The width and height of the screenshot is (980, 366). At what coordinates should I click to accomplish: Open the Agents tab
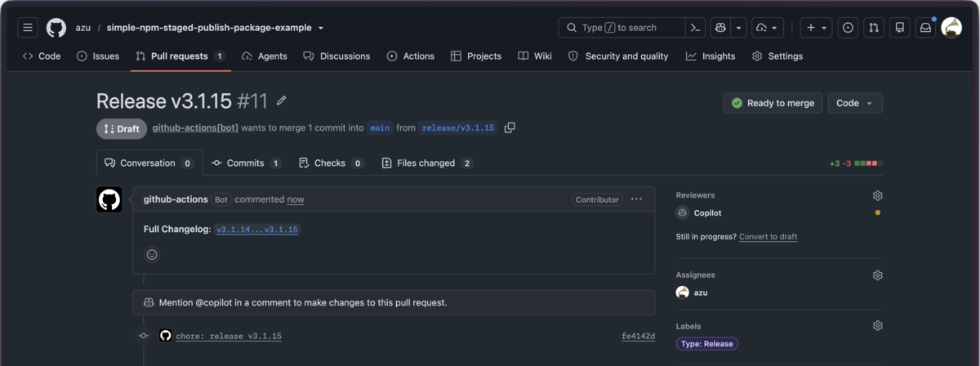pos(264,56)
